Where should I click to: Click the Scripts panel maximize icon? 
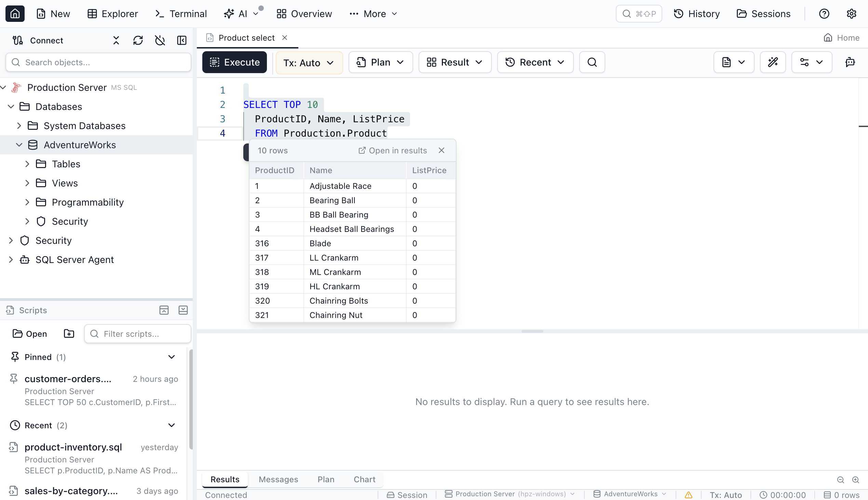click(164, 310)
